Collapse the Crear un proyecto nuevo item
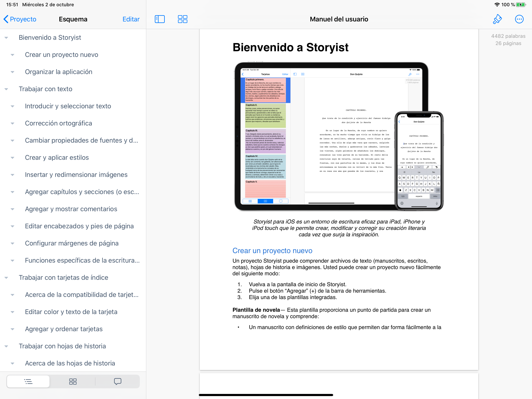The width and height of the screenshot is (532, 399). tap(12, 55)
